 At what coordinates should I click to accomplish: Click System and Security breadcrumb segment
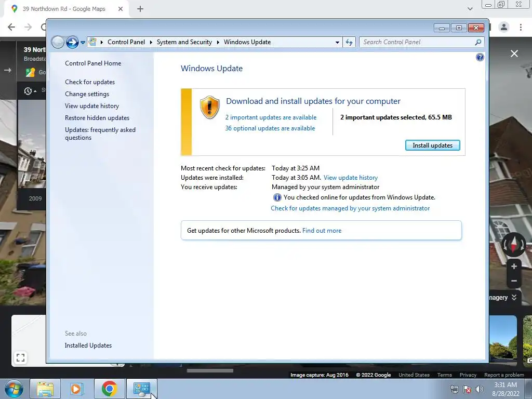point(184,42)
